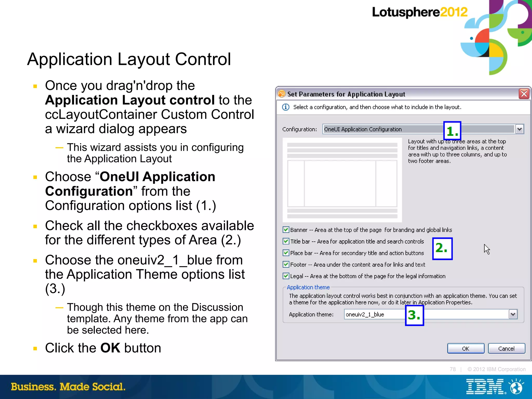Toggle the Title bar checkbox

(286, 241)
